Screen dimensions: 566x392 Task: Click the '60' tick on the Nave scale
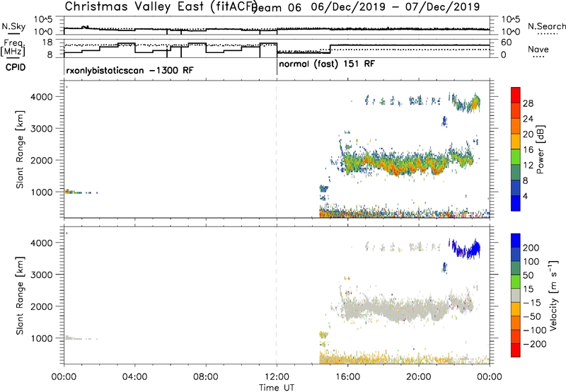pyautogui.click(x=507, y=42)
